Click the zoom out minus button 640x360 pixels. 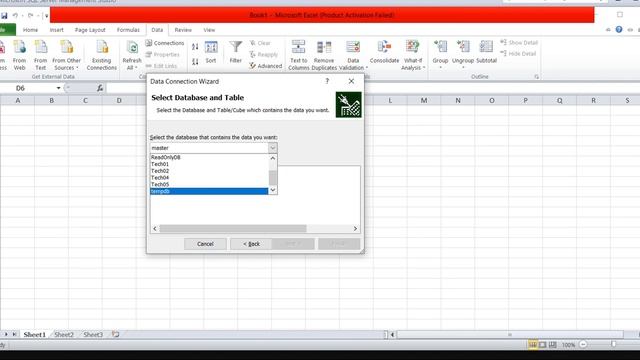click(583, 345)
